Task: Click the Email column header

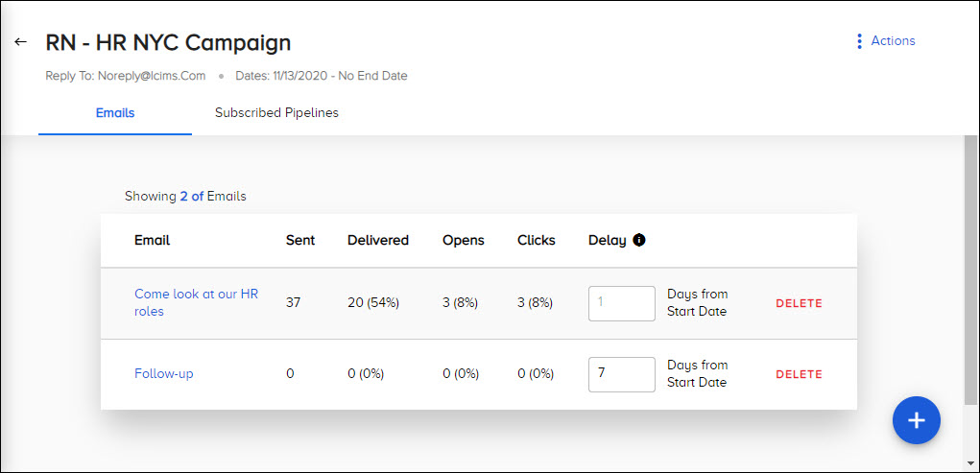Action: coord(152,240)
